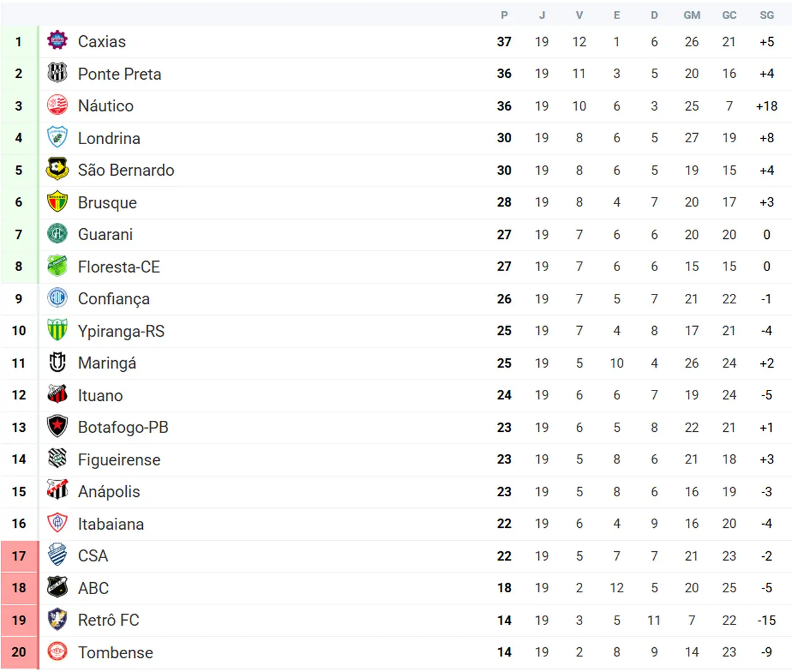Screen dimensions: 792x672
Task: Click the V wins column header
Action: 579,15
